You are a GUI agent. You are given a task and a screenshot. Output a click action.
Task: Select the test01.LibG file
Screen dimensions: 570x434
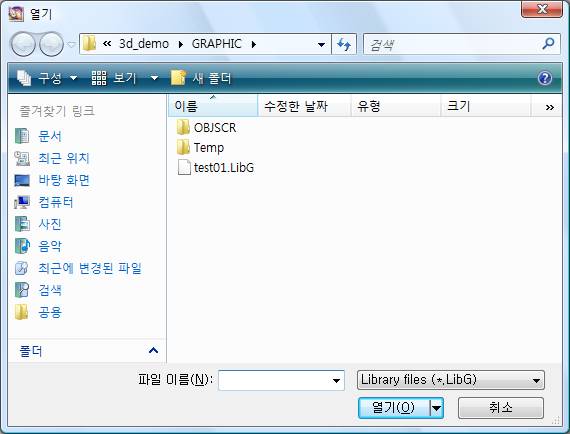[215, 168]
